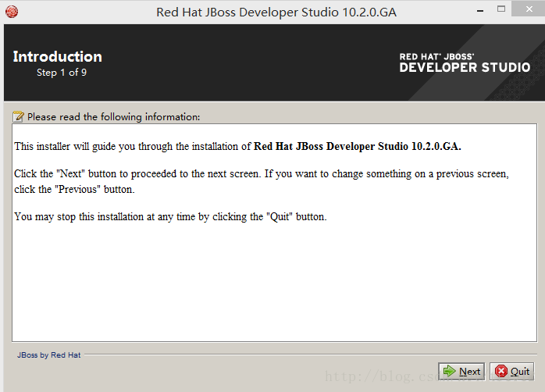This screenshot has width=545, height=392.
Task: Click the Red Hat JBoss Developer Studio logo
Action: click(x=465, y=63)
